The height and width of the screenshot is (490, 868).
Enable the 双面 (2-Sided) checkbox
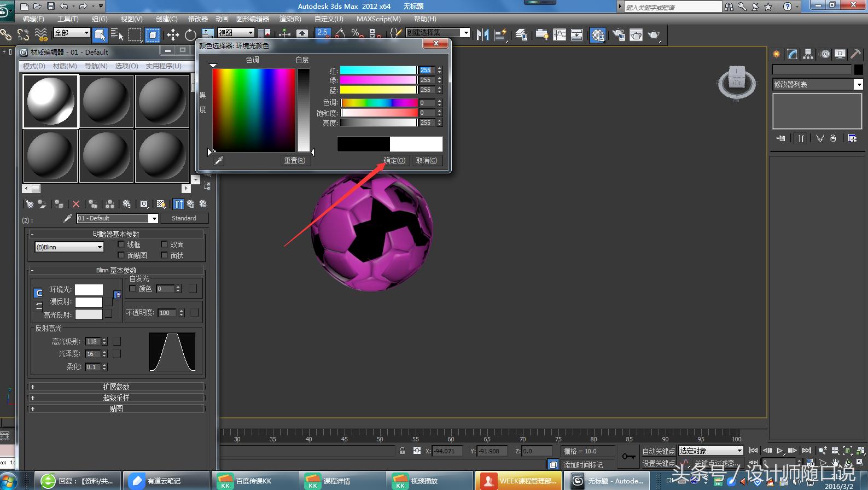(164, 244)
